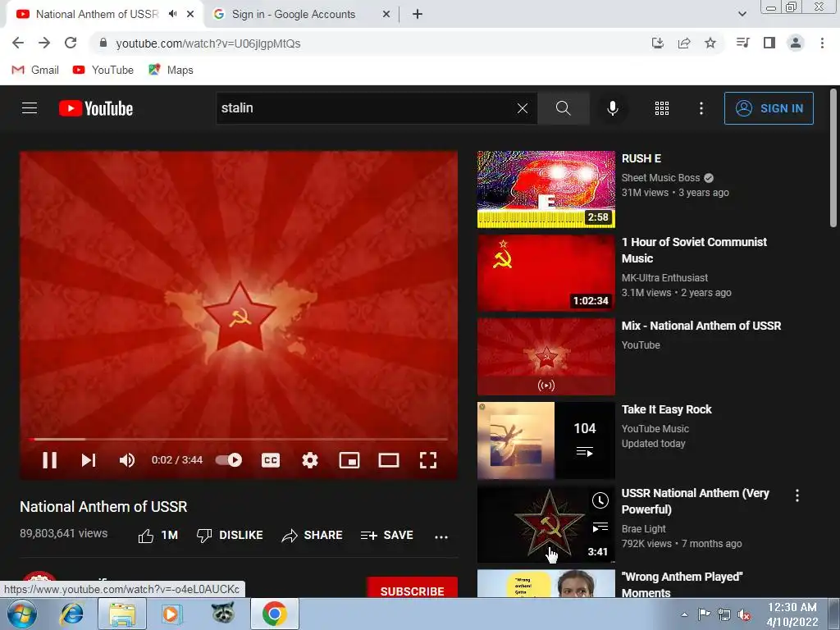This screenshot has width=840, height=630.
Task: Search with your voice microphone
Action: [612, 108]
